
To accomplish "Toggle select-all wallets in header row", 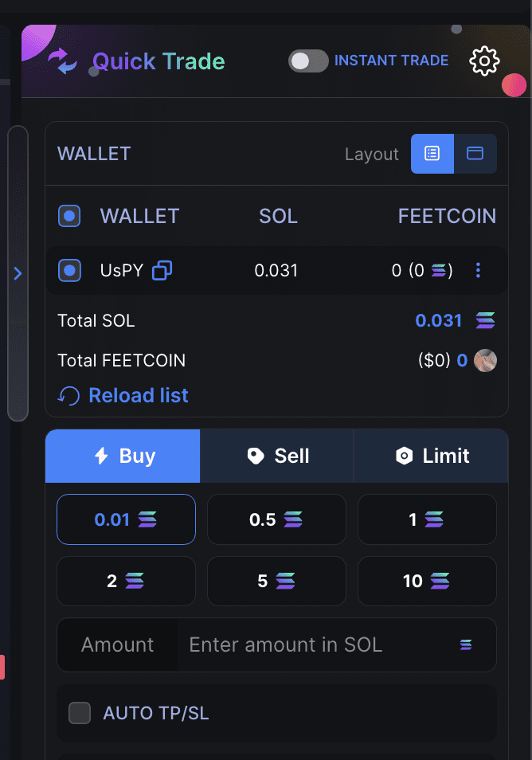I will (x=69, y=216).
